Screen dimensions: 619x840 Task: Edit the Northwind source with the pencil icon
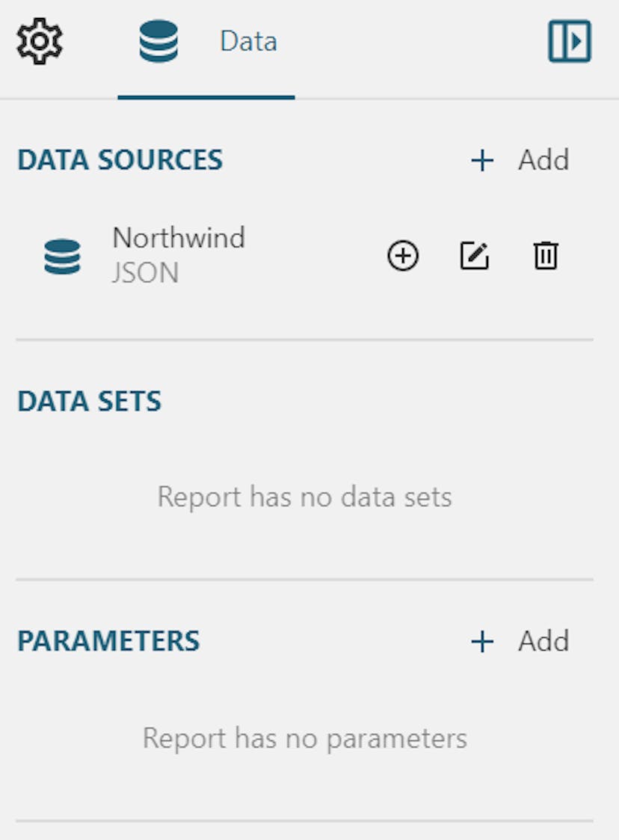475,255
